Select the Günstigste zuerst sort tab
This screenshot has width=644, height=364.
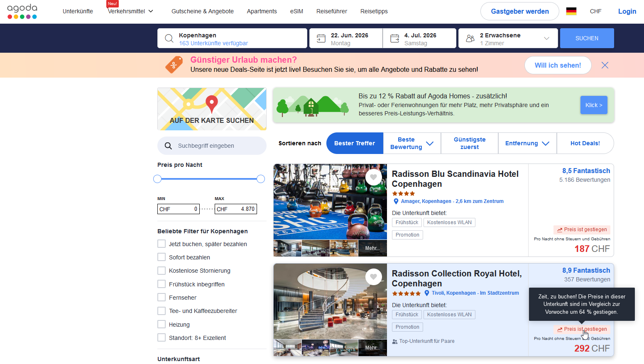click(469, 143)
